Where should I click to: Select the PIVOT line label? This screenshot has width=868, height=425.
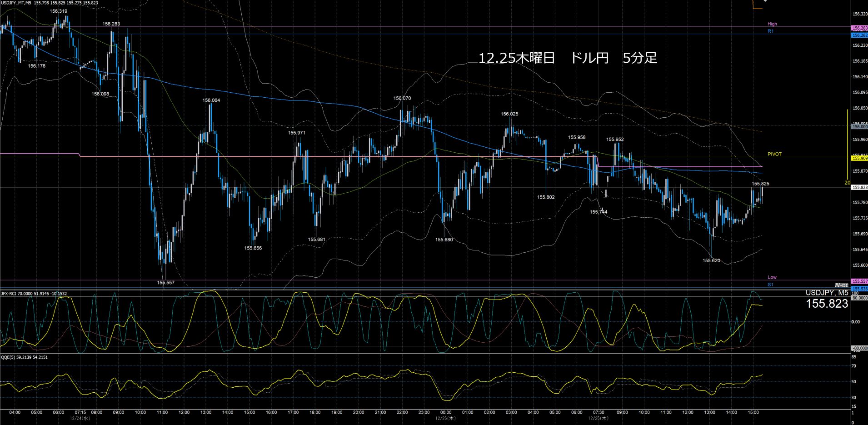click(x=774, y=154)
